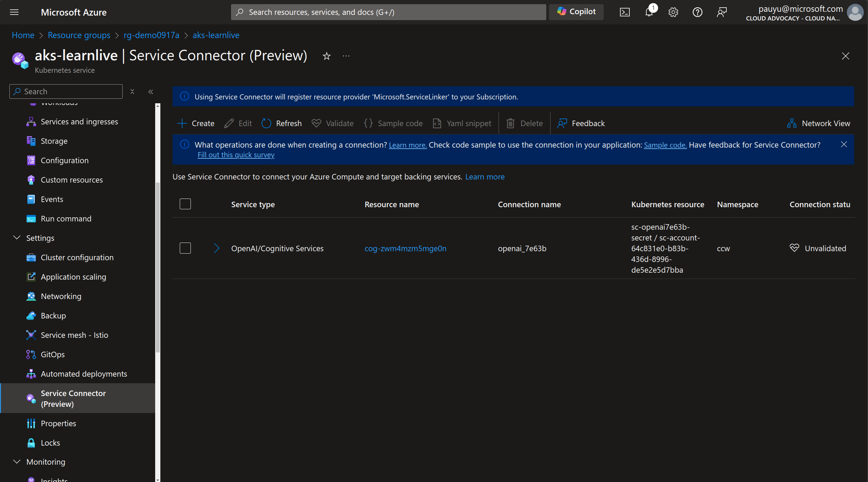Open rg-demo0917a breadcrumb
The height and width of the screenshot is (482, 868).
click(151, 35)
